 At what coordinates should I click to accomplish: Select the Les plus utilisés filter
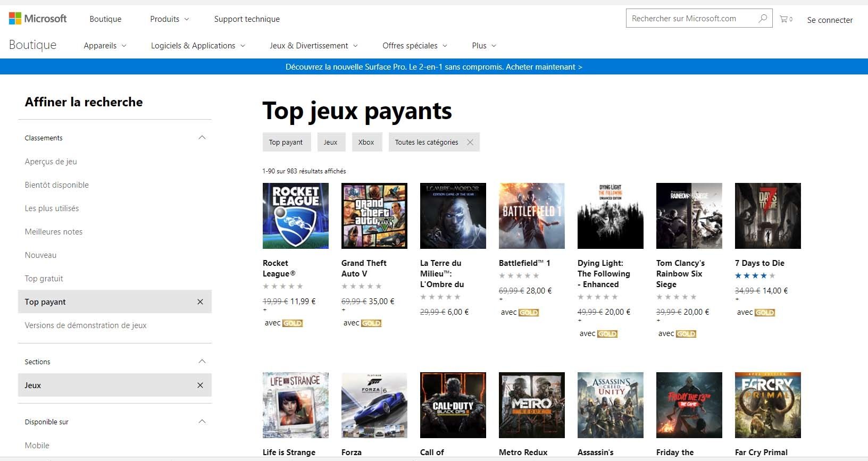(52, 208)
